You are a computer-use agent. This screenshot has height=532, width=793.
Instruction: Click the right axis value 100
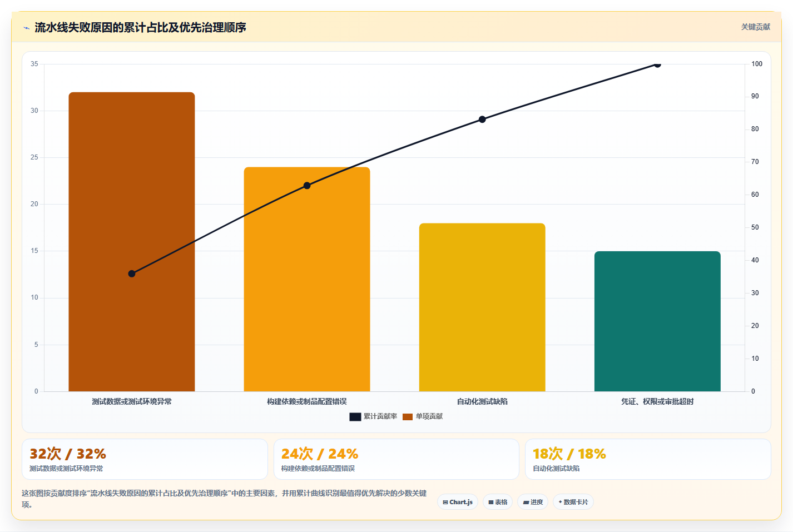757,64
